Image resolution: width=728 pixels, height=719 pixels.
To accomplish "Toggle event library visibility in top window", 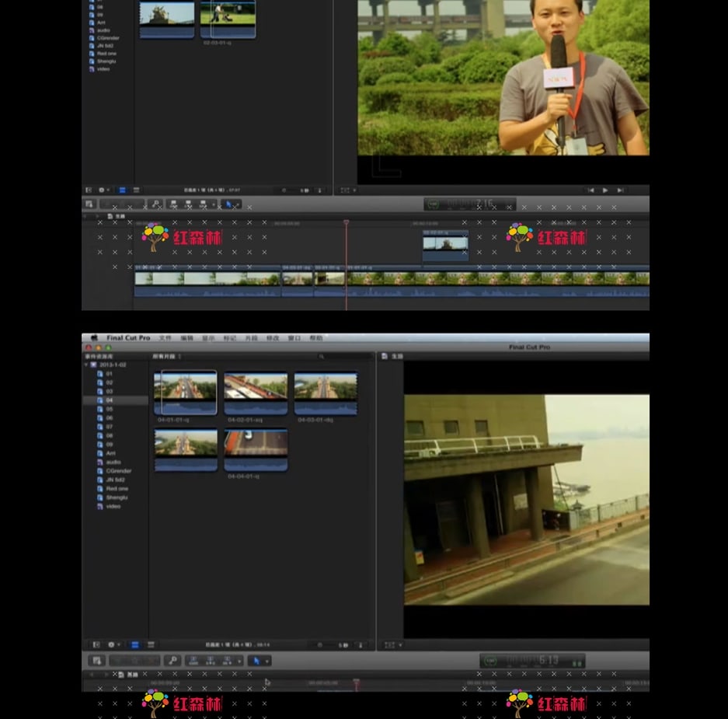I will pyautogui.click(x=89, y=190).
